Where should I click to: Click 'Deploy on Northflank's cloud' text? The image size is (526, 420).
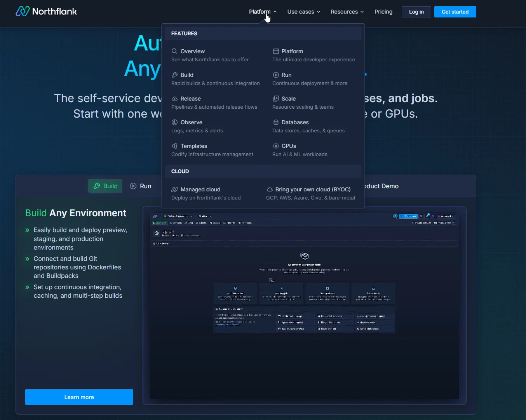[206, 198]
